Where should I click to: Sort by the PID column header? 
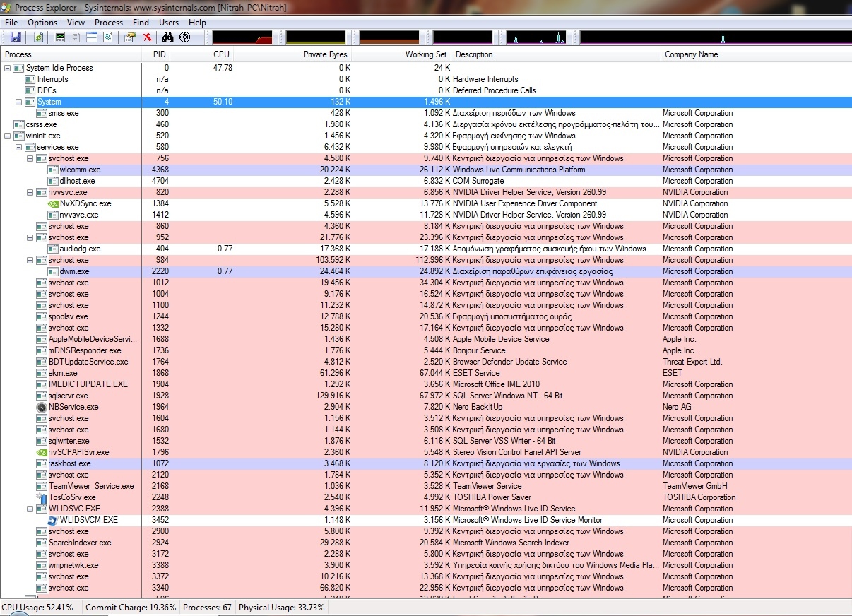155,54
